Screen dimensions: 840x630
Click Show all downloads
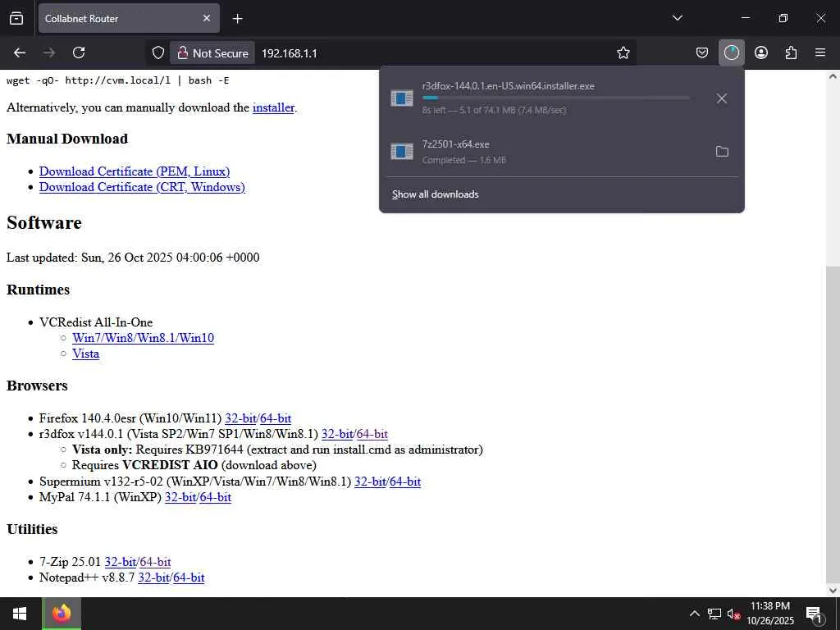click(x=435, y=194)
